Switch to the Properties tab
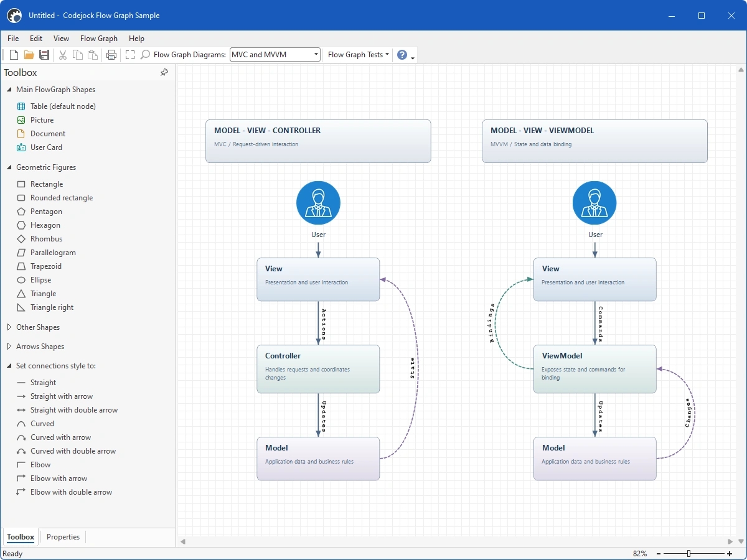The height and width of the screenshot is (560, 747). pyautogui.click(x=63, y=537)
